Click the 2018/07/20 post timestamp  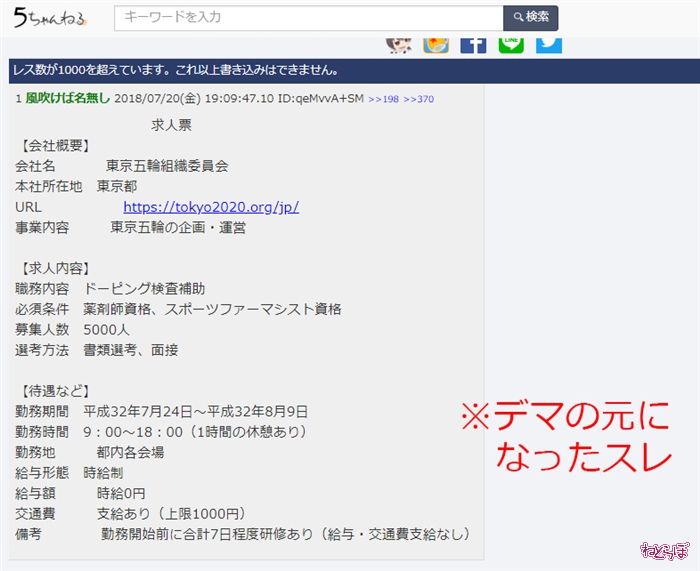194,99
